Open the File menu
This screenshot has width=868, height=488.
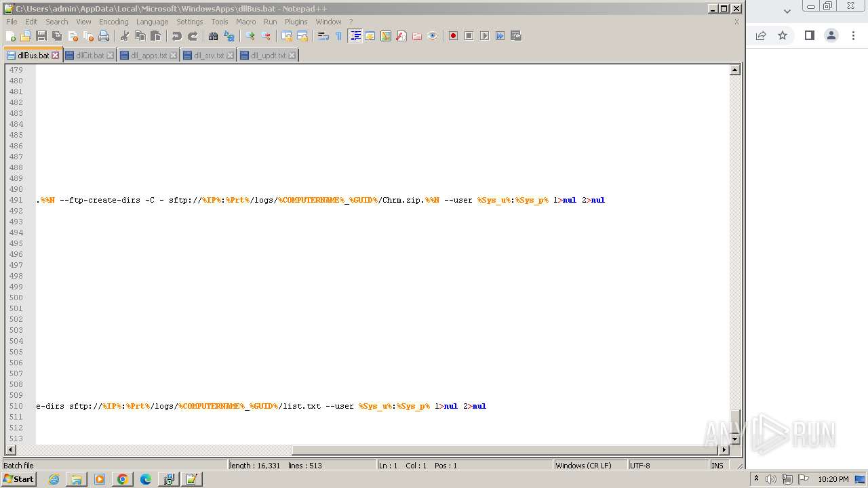(x=12, y=22)
